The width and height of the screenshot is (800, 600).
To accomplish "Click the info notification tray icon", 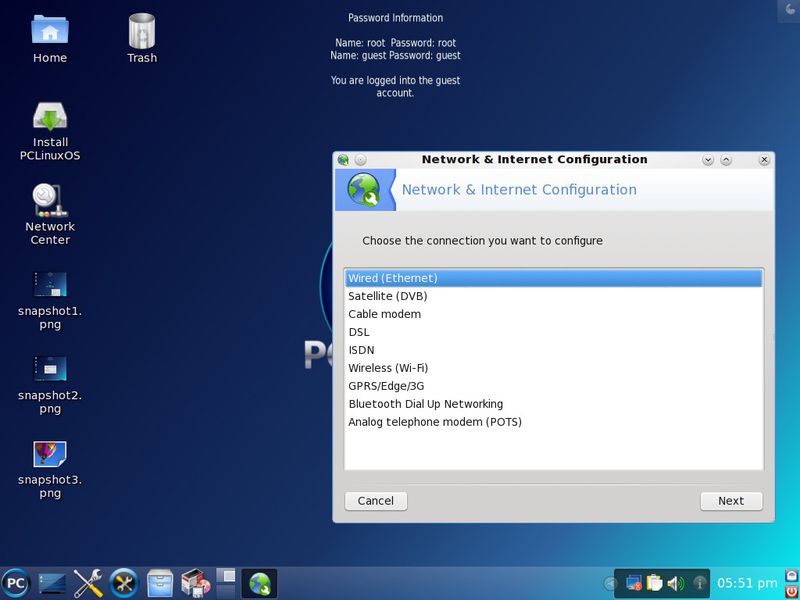I will [699, 583].
